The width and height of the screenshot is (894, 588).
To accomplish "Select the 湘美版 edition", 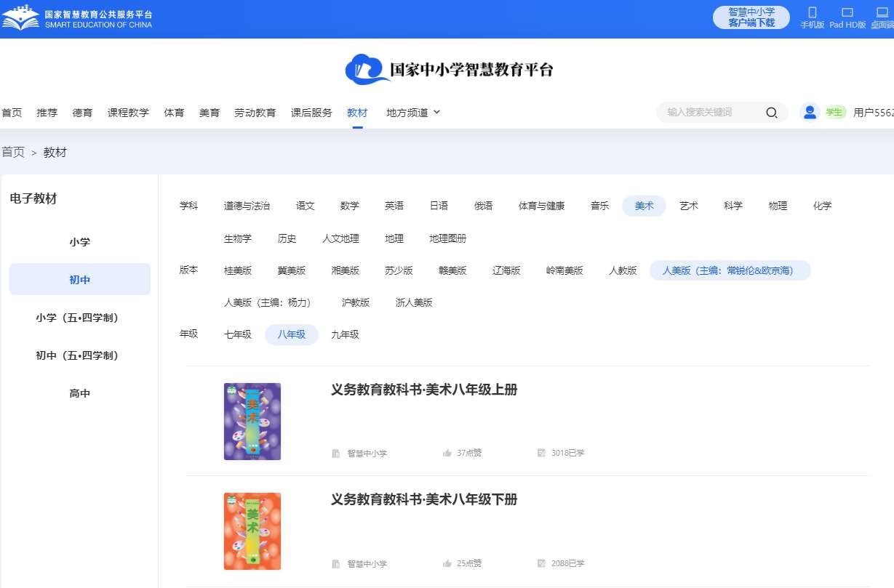I will 346,270.
